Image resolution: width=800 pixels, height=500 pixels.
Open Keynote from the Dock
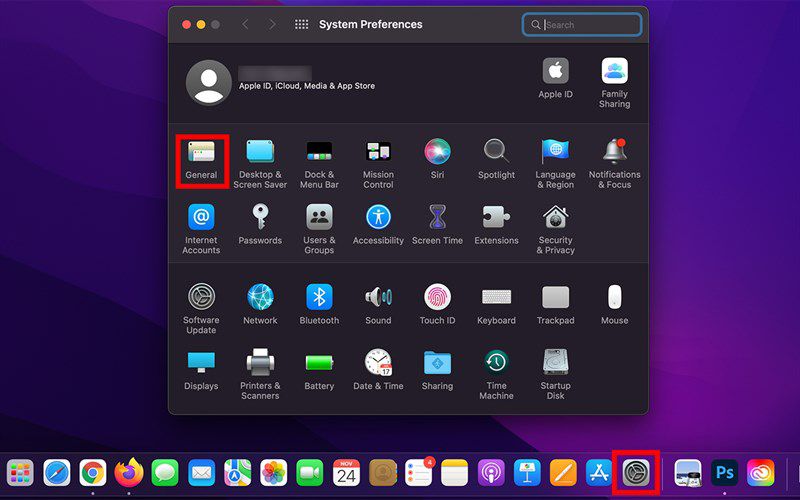[x=527, y=473]
